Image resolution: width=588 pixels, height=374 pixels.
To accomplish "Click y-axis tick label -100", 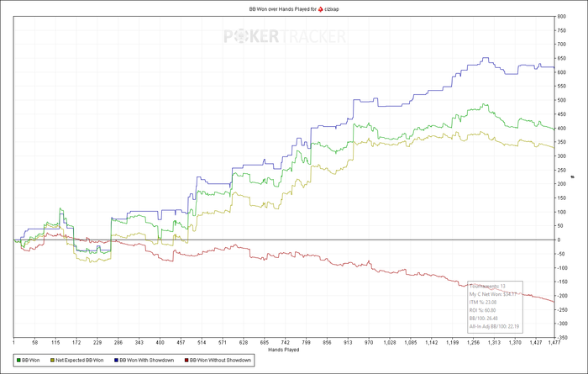I will 563,268.
